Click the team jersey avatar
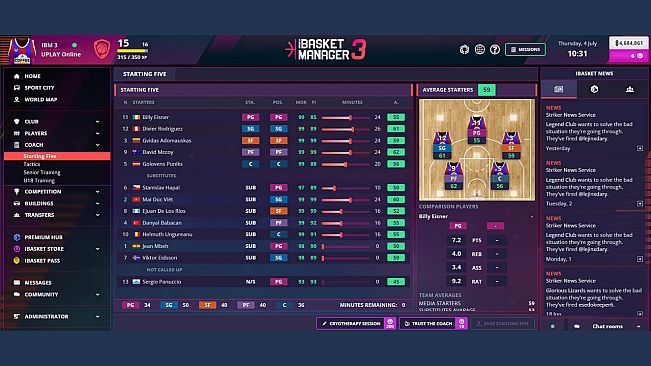This screenshot has width=651, height=366. 22,51
